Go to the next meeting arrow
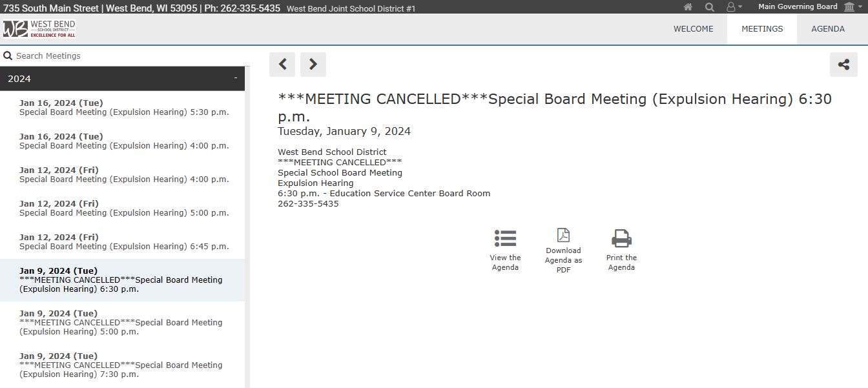 [313, 65]
